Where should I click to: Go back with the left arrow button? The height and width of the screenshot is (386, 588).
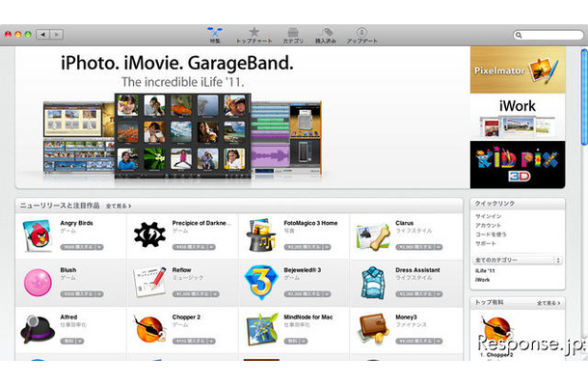pos(43,35)
